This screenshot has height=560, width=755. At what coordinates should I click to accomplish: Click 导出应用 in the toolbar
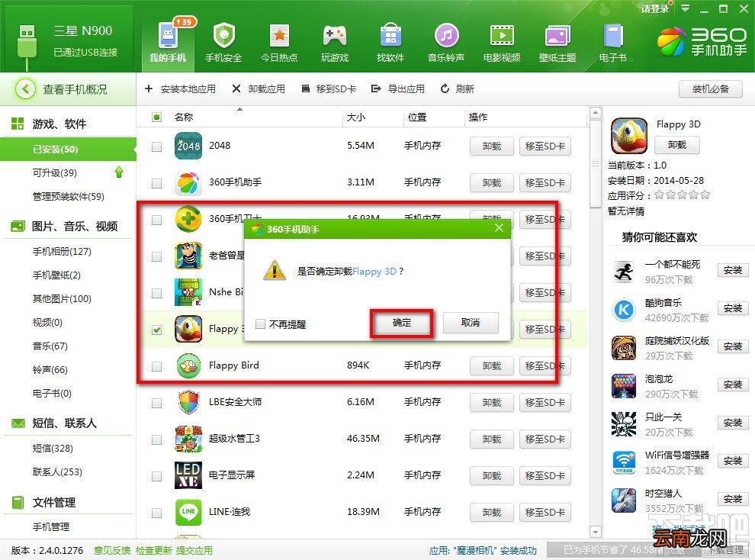(398, 89)
